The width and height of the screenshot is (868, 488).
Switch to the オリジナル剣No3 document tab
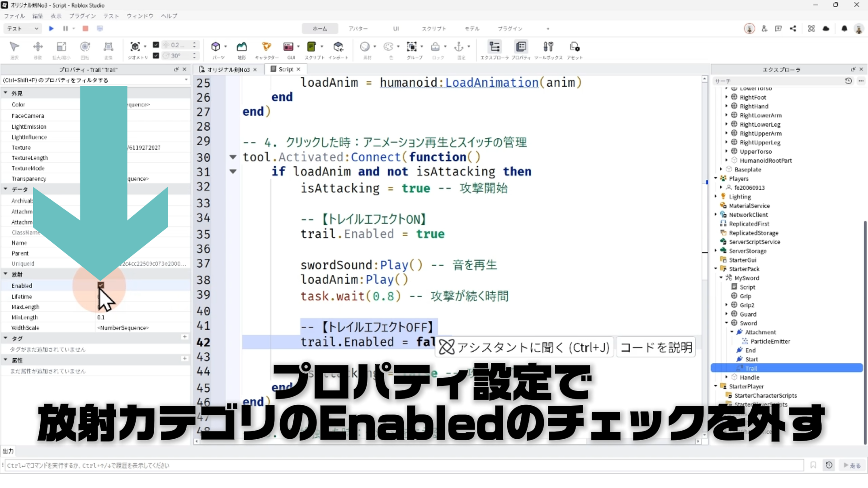coord(228,69)
